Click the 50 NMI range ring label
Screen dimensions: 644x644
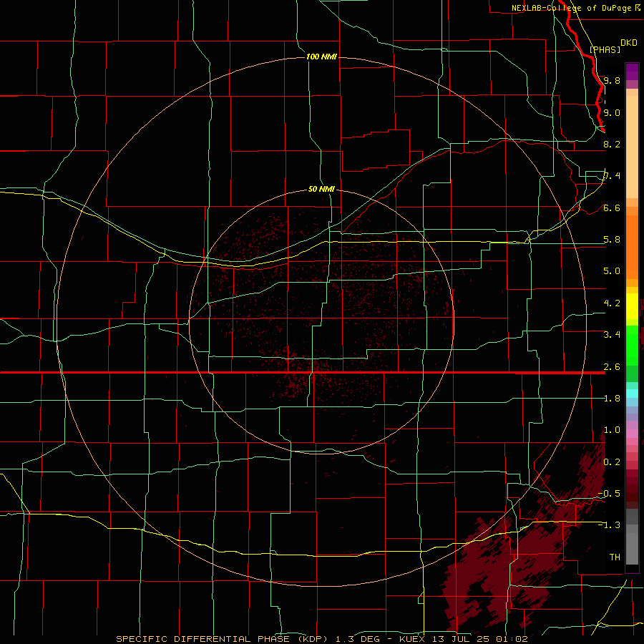[x=321, y=189]
